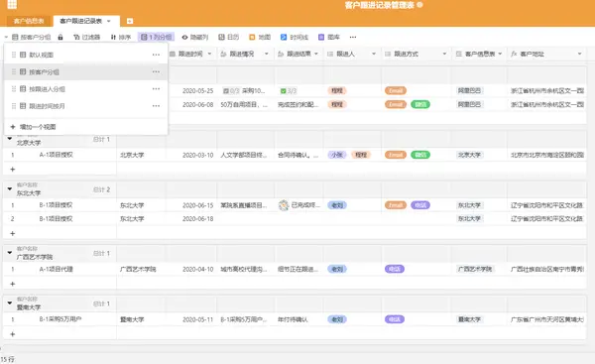This screenshot has height=364, width=595.
Task: Click the info icon beside the title
Action: (419, 5)
